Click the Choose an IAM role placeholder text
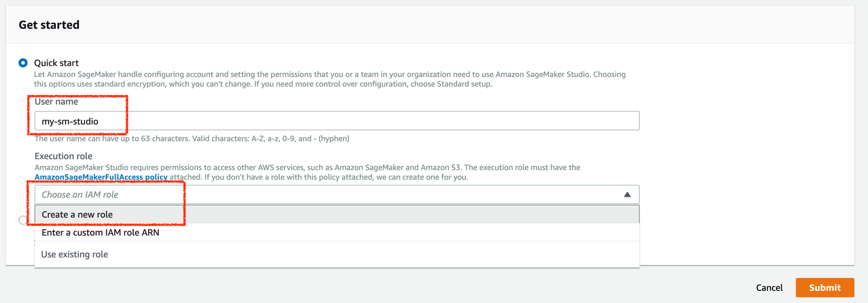This screenshot has width=868, height=303. point(80,195)
